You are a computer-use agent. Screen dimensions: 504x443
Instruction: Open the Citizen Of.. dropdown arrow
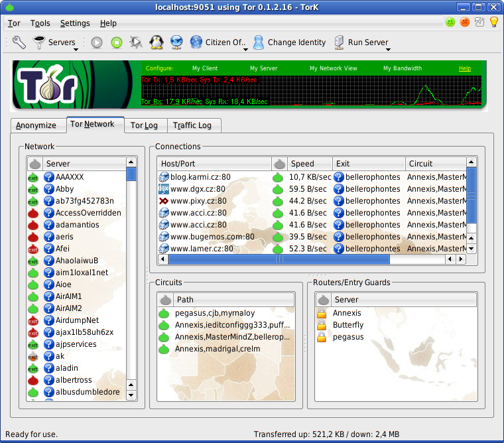(245, 50)
